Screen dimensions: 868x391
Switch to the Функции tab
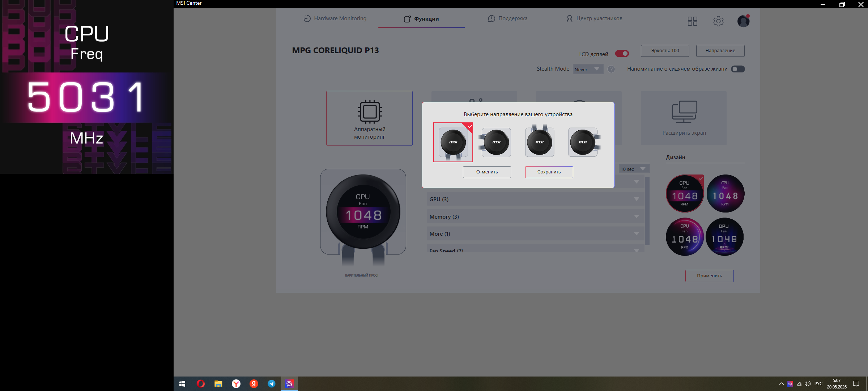click(x=421, y=18)
